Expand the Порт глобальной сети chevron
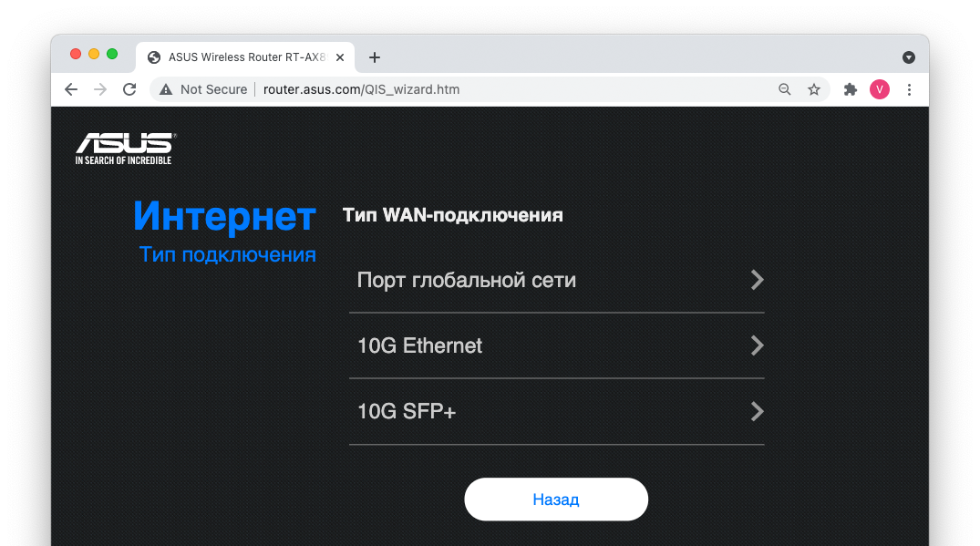Image resolution: width=980 pixels, height=546 pixels. (757, 280)
